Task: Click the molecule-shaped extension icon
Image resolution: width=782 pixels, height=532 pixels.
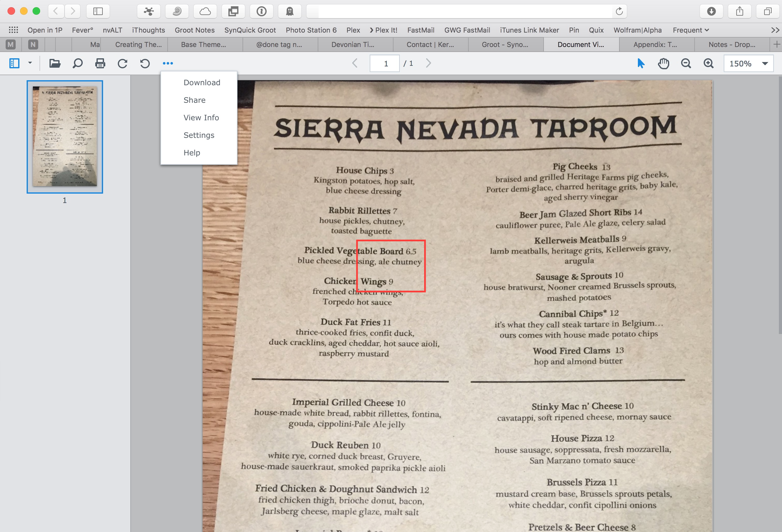Action: (x=149, y=11)
